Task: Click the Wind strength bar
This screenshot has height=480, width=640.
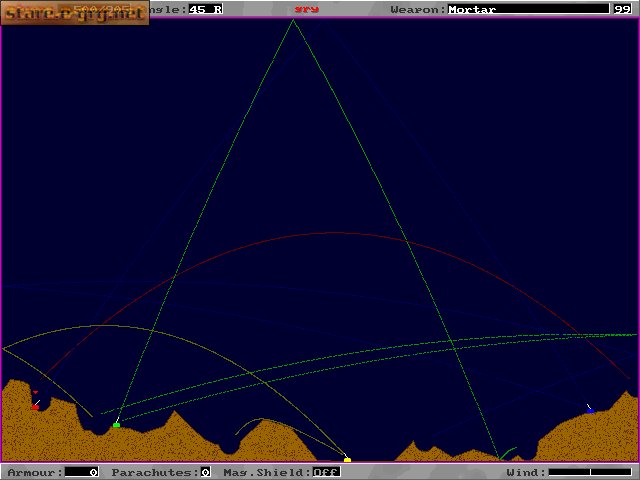Action: [590, 472]
